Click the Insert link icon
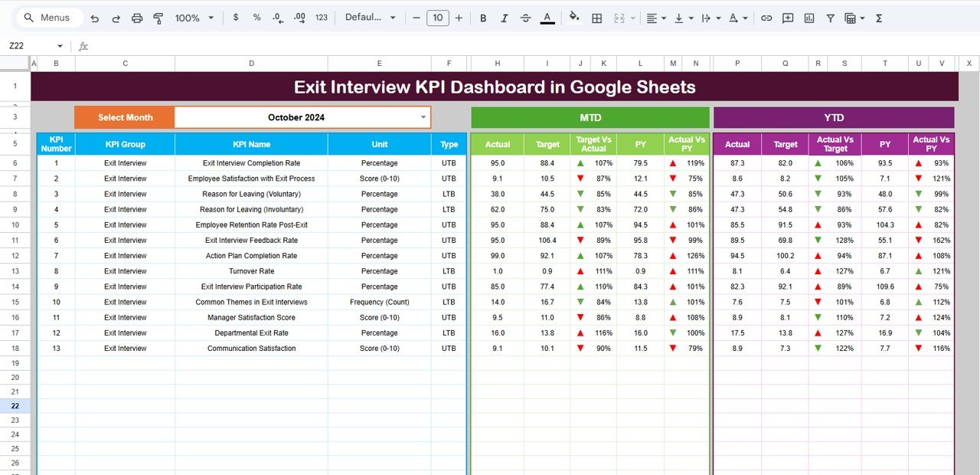Screen dimensions: 980x475 tap(766, 17)
